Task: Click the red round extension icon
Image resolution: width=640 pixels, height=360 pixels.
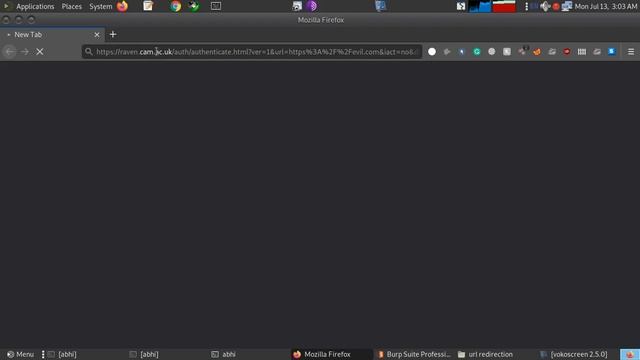Action: coord(567,52)
